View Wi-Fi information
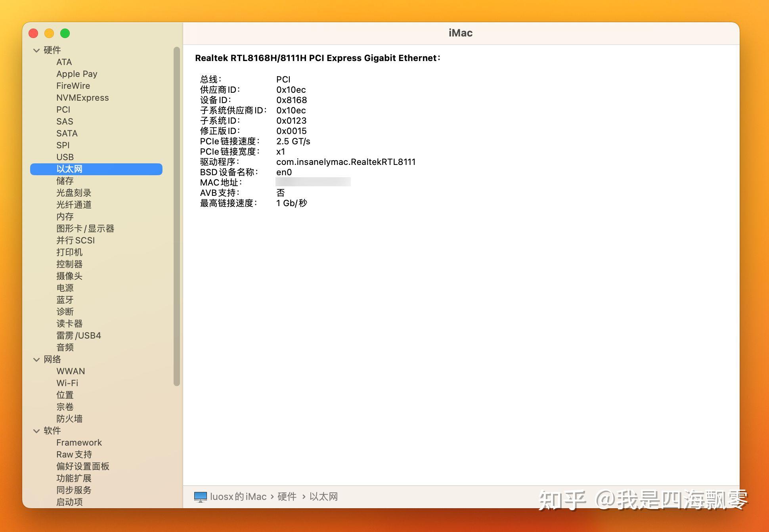This screenshot has height=532, width=769. coord(67,383)
